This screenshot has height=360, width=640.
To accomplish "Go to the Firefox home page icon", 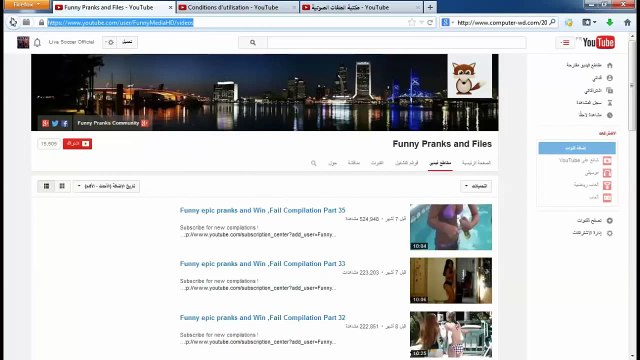I will coord(627,22).
